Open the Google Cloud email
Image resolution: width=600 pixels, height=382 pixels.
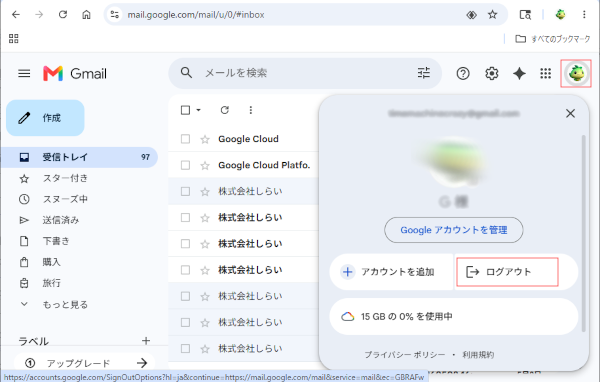click(x=248, y=139)
